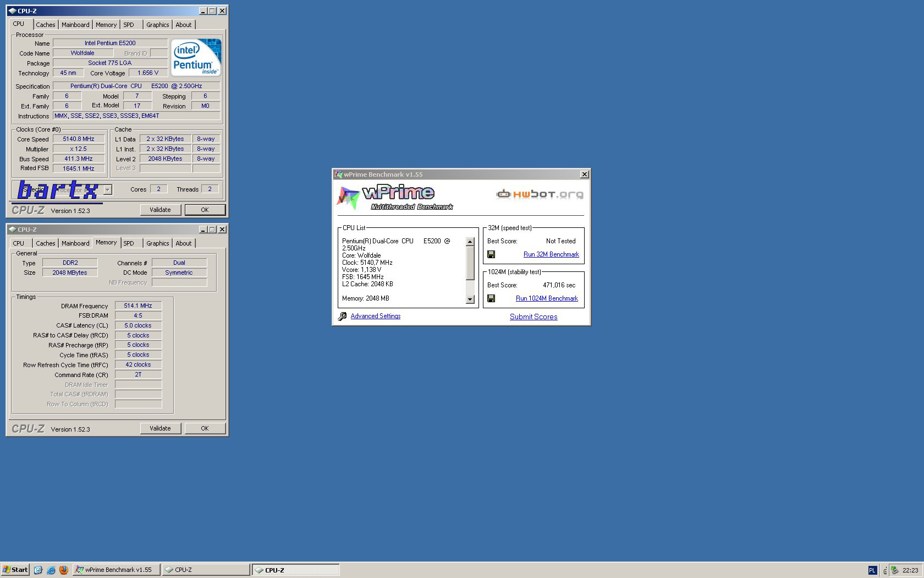924x578 pixels.
Task: Open Graphics tab in lower CPU-Z window
Action: pyautogui.click(x=158, y=243)
